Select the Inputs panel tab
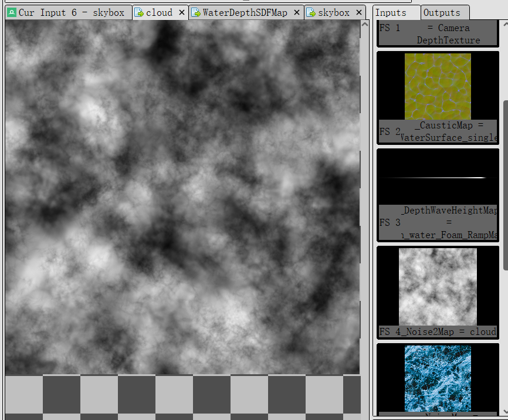Viewport: 508px width, 420px height. coord(391,12)
